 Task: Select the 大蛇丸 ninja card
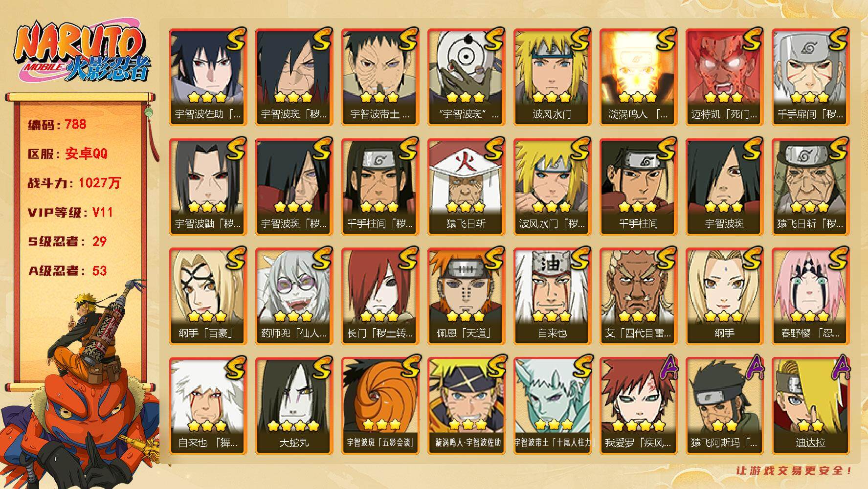click(294, 406)
